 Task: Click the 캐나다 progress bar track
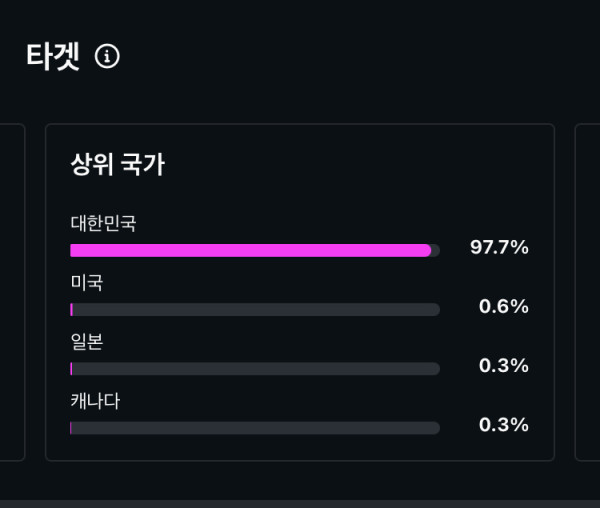[255, 428]
